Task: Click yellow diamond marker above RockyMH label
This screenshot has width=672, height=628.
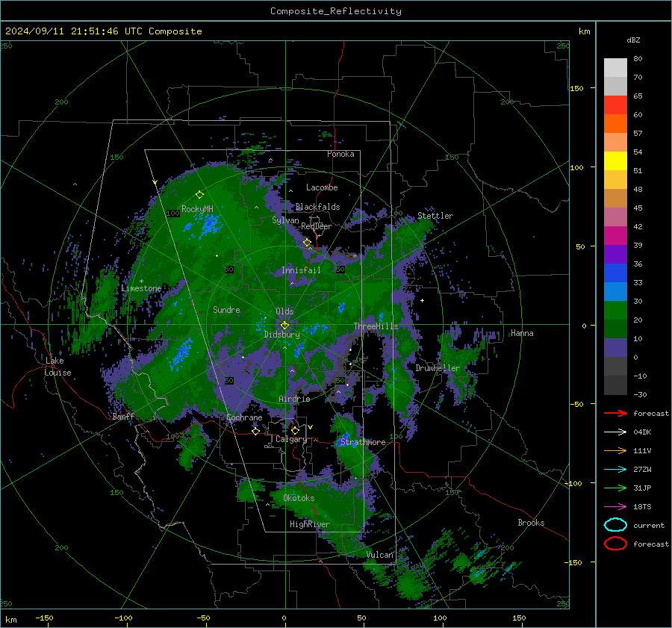Action: (x=199, y=195)
